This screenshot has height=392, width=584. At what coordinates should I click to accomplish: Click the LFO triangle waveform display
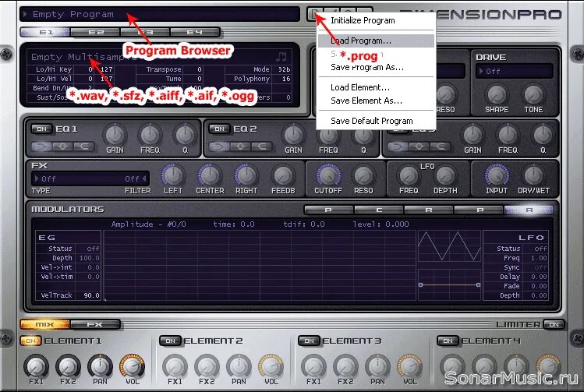pyautogui.click(x=449, y=245)
